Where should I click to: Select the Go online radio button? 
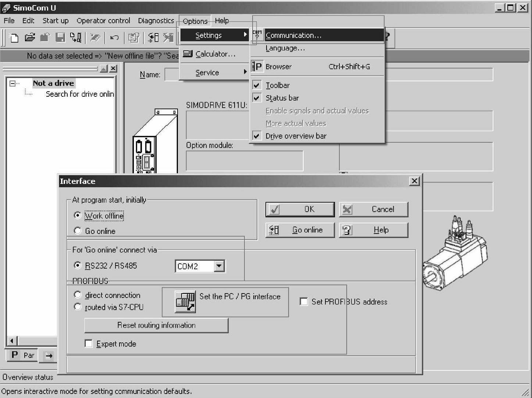click(78, 231)
